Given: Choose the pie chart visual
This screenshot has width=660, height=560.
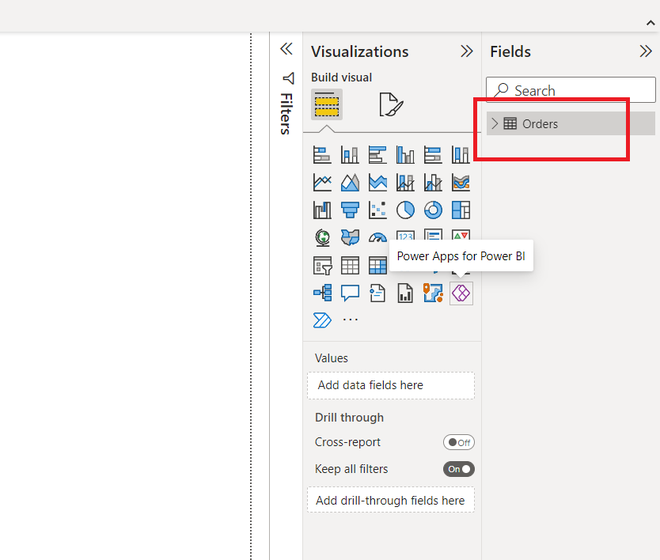Looking at the screenshot, I should (405, 210).
